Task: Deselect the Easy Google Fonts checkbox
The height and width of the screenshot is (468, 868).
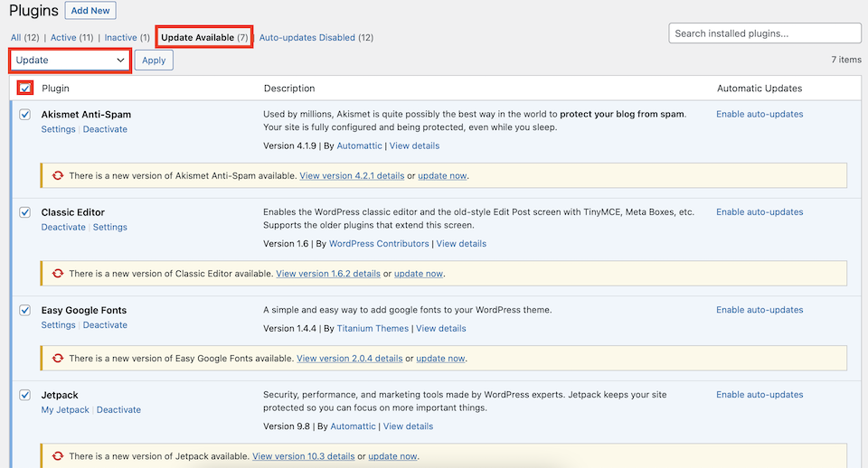Action: [25, 310]
